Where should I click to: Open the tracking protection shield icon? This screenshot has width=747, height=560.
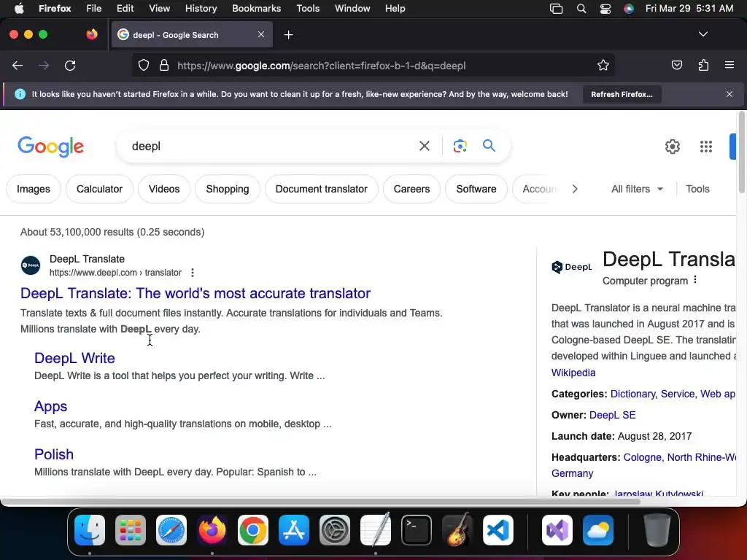coord(144,65)
